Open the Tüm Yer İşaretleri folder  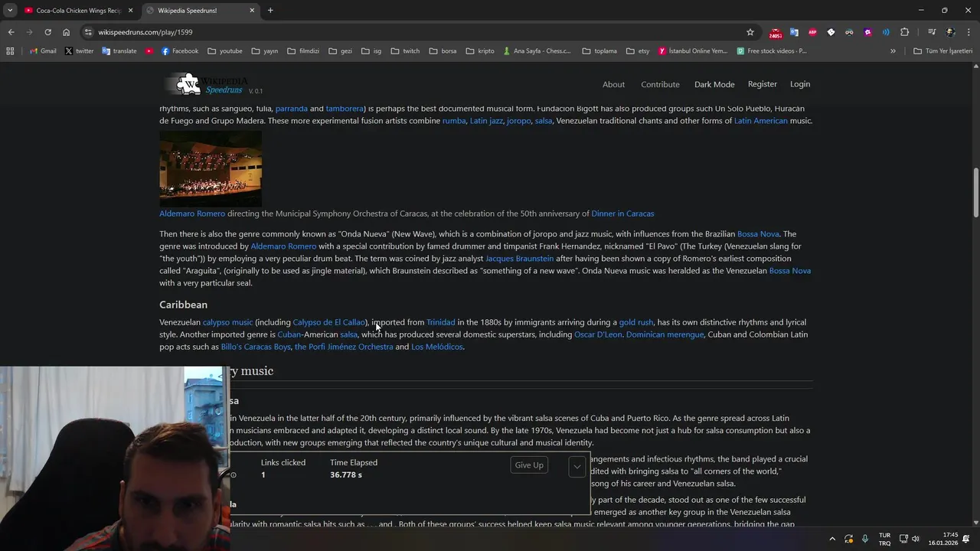pyautogui.click(x=942, y=51)
